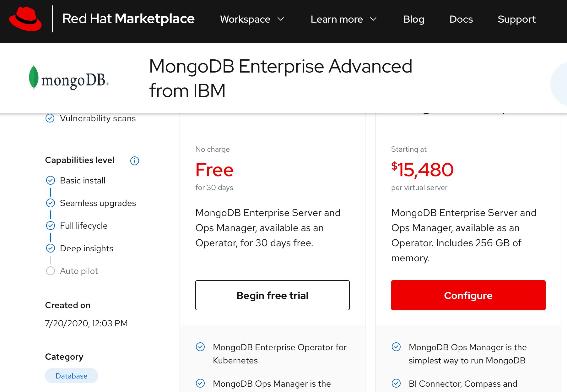Image resolution: width=567 pixels, height=392 pixels.
Task: Click checkmark beside 'simplest way to run MongoDB'
Action: point(396,347)
